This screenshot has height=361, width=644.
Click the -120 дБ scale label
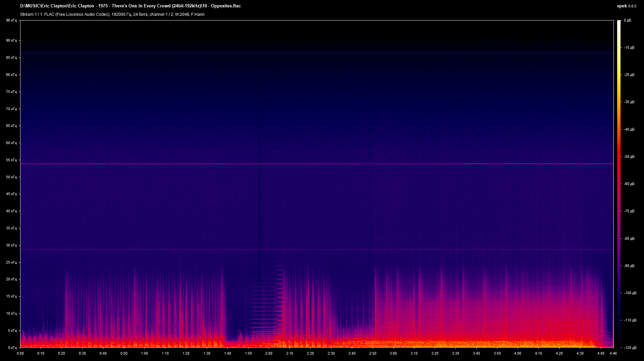click(629, 348)
